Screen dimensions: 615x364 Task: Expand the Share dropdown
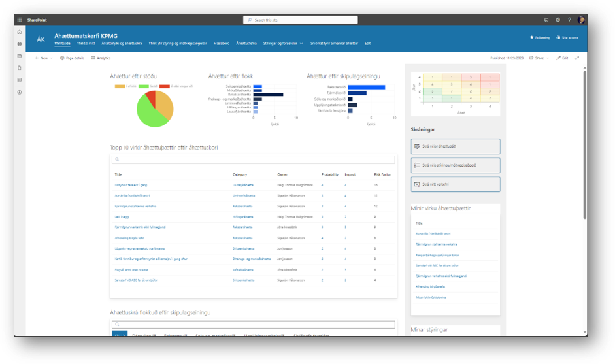click(539, 58)
